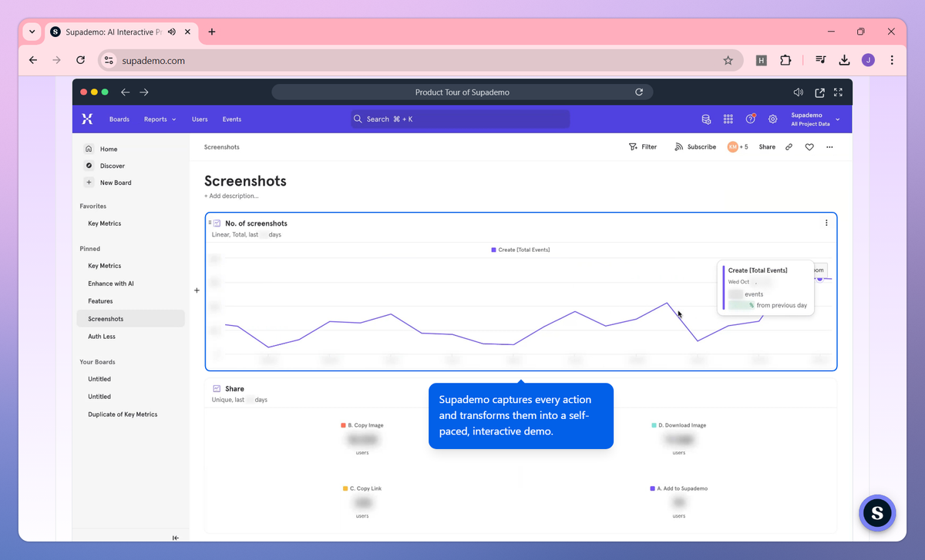Viewport: 925px width, 560px height.
Task: Go forward in the demo player
Action: coord(143,92)
